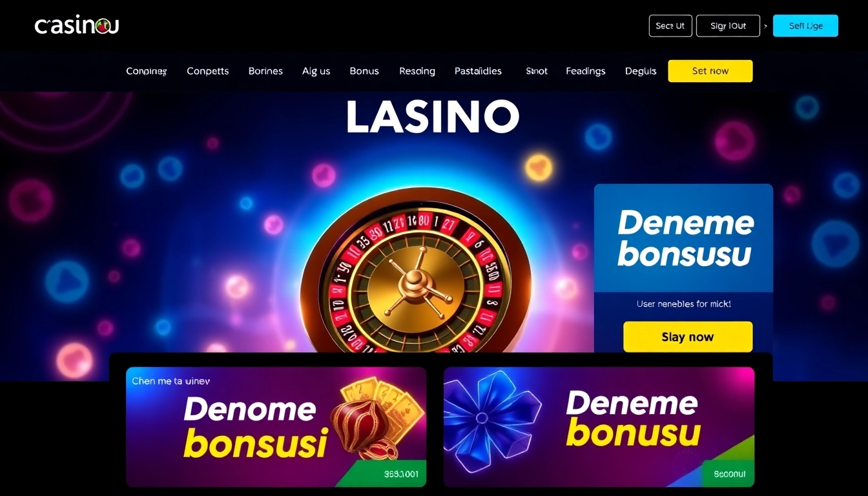This screenshot has width=868, height=496.
Task: Open the Conpineg menu item
Action: (147, 71)
